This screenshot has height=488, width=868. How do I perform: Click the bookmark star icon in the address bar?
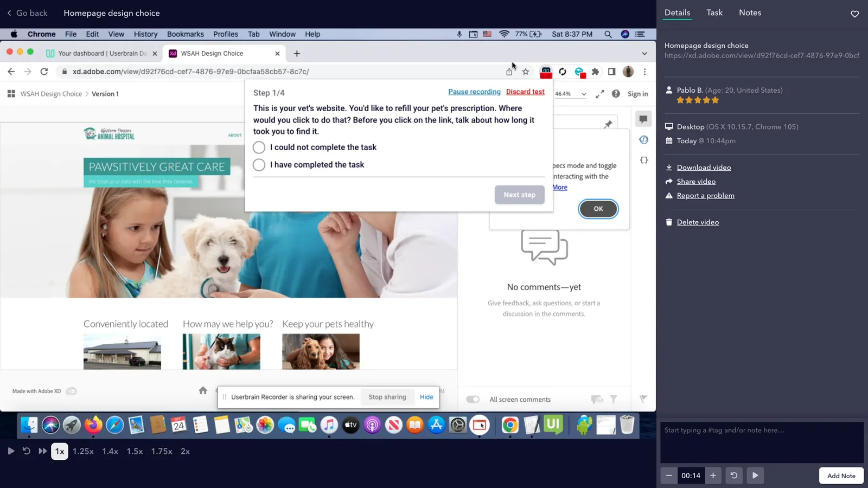pyautogui.click(x=525, y=72)
